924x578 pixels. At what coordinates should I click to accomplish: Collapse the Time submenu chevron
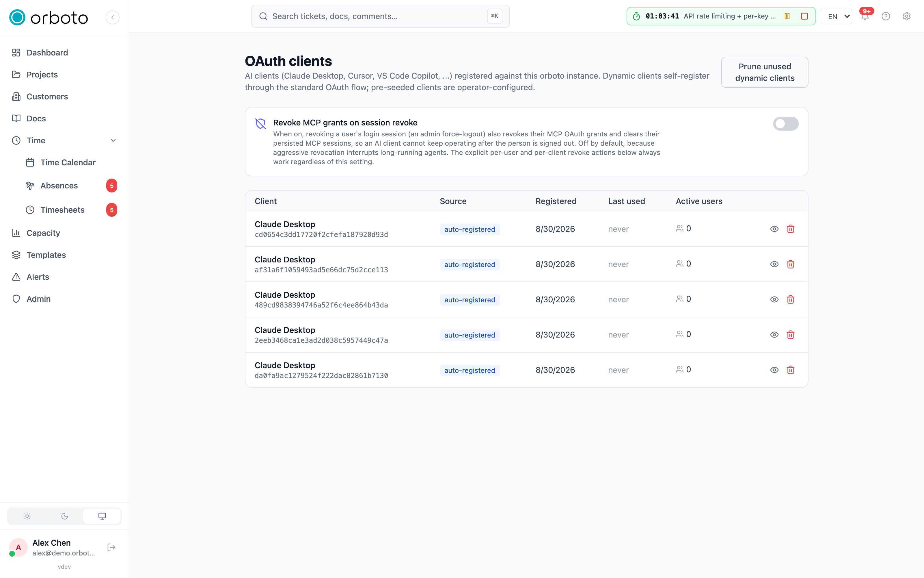tap(113, 141)
